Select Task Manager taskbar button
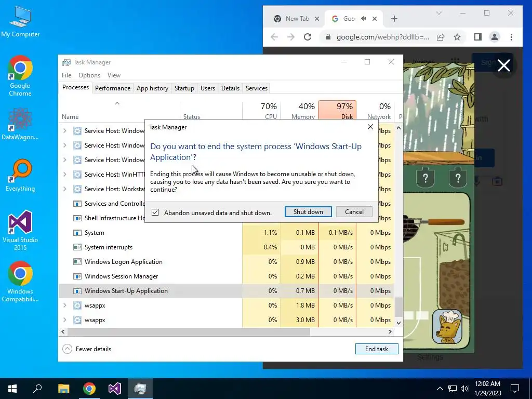 pyautogui.click(x=140, y=389)
